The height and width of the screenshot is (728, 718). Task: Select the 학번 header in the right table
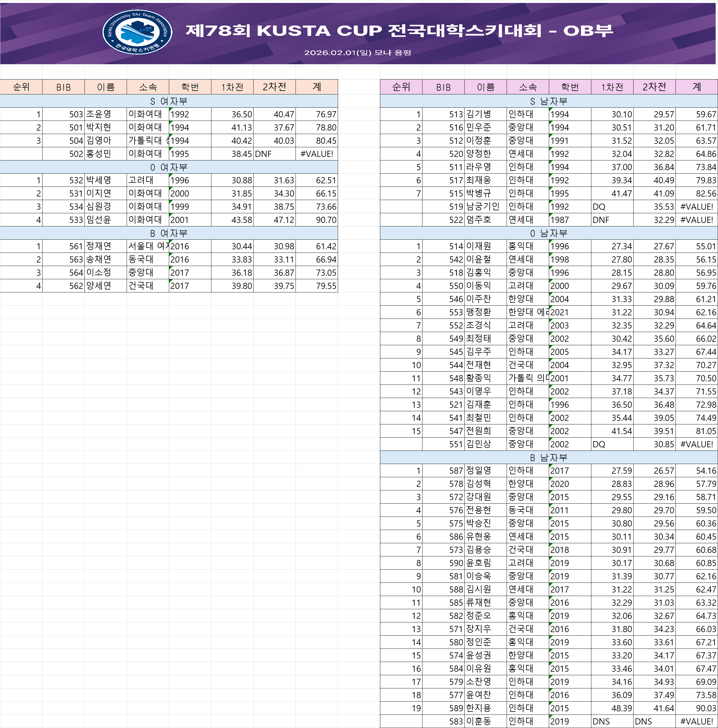click(570, 87)
